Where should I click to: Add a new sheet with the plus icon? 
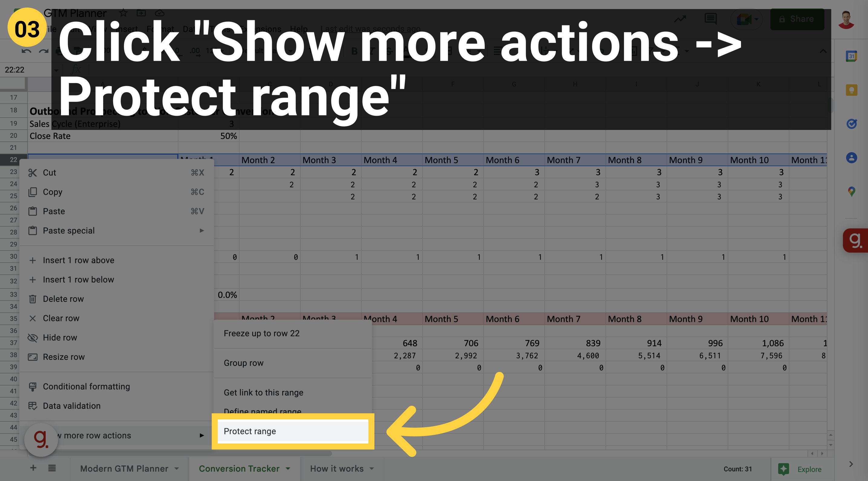click(x=33, y=468)
